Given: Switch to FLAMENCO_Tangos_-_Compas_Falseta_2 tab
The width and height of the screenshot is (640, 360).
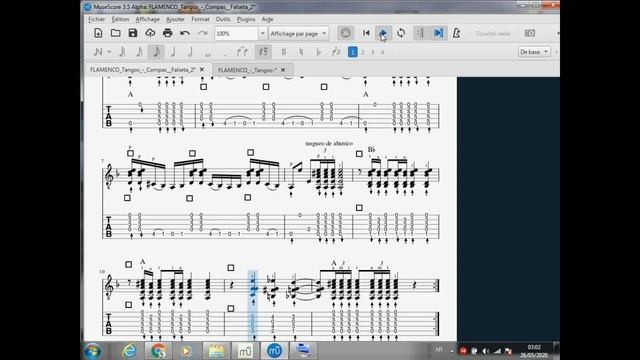Looking at the screenshot, I should point(142,70).
